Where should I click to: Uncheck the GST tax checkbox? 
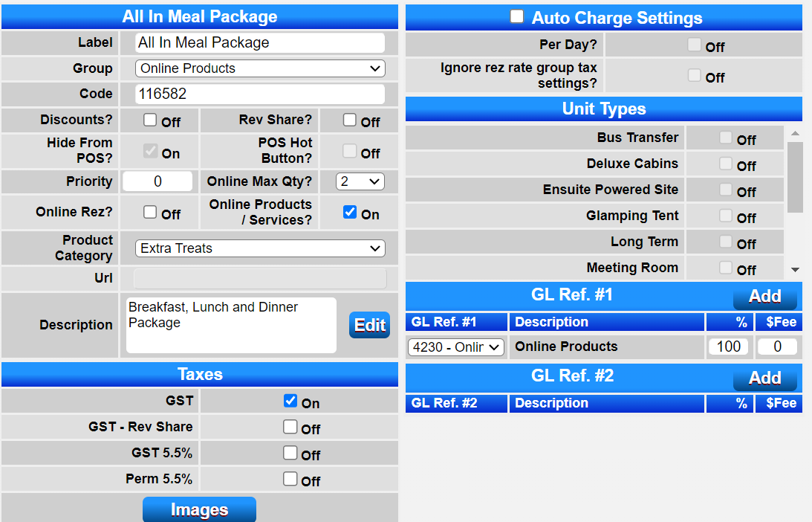coord(290,401)
